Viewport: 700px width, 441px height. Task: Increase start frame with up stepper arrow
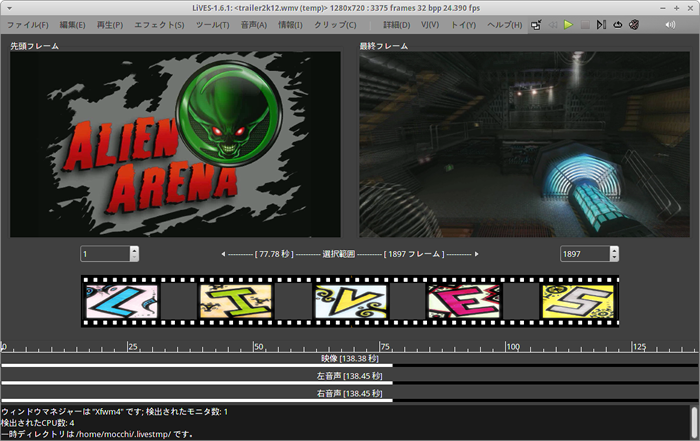point(134,250)
